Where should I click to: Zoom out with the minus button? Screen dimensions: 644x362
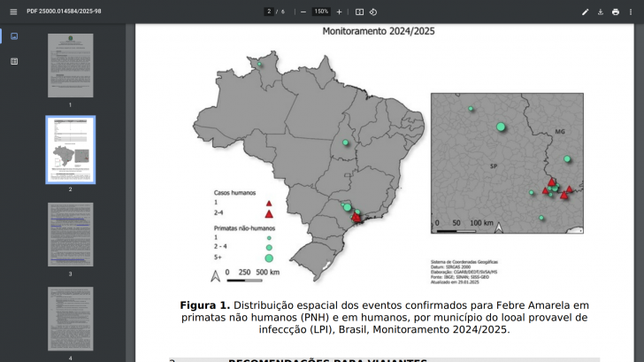tap(303, 12)
